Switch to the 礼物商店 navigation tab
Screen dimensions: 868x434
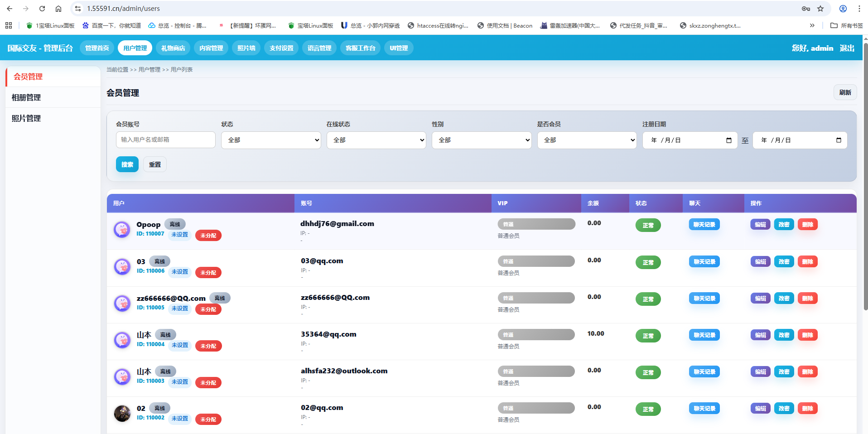click(173, 48)
